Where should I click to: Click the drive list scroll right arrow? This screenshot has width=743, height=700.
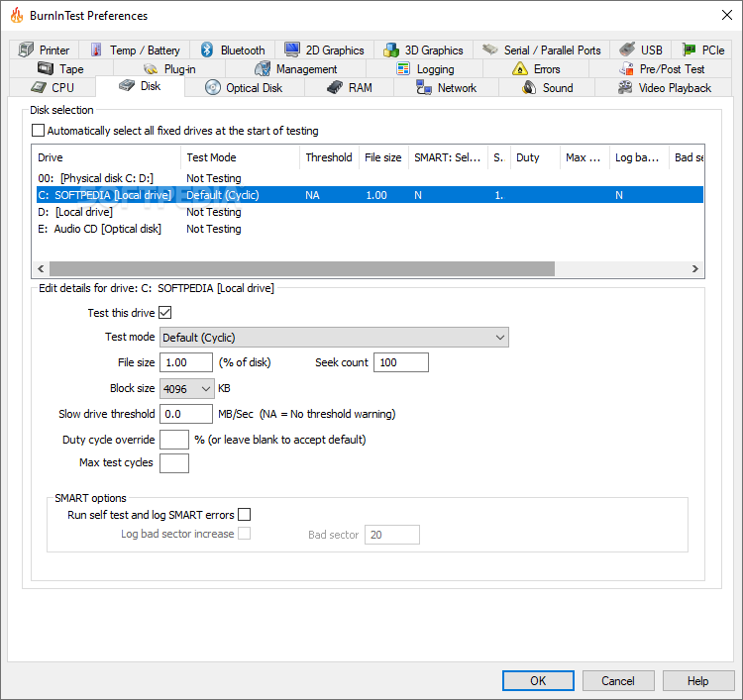695,268
